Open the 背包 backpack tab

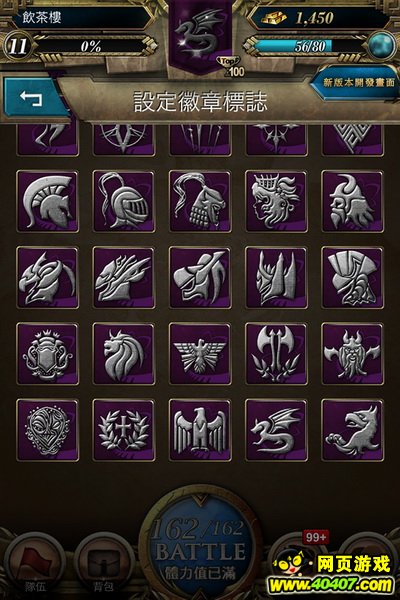103,566
